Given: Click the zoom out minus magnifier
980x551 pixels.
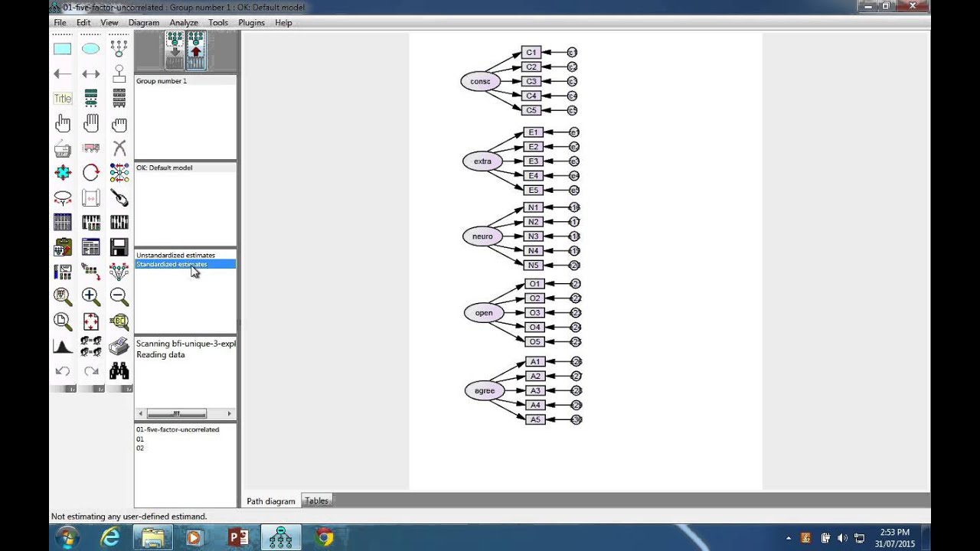Looking at the screenshot, I should (119, 297).
